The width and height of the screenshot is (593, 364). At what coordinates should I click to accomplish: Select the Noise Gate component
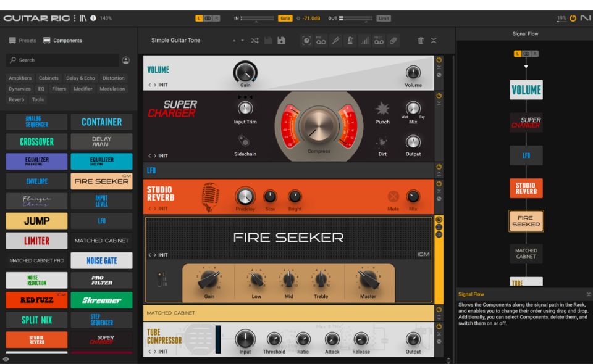pos(101,261)
